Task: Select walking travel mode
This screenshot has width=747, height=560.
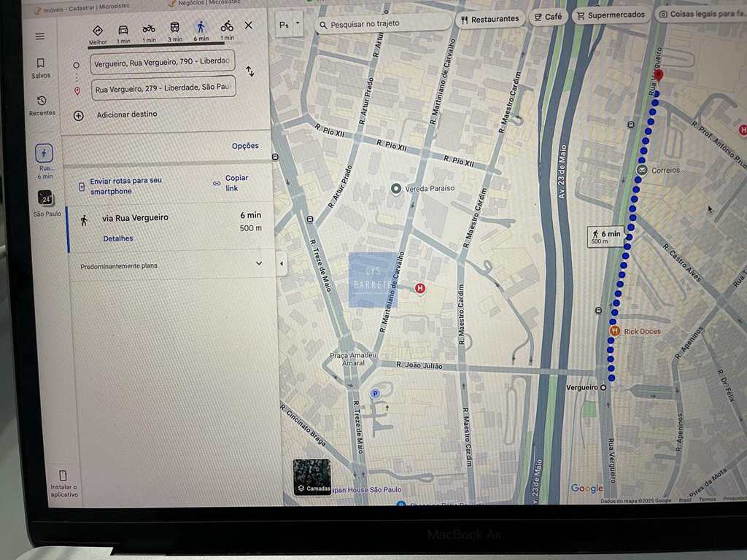Action: 201,31
